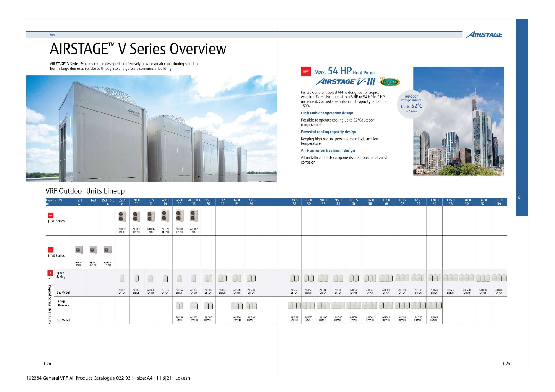Click the AJH126 LNTCH model label
This screenshot has width=555, height=392.
pos(165,291)
